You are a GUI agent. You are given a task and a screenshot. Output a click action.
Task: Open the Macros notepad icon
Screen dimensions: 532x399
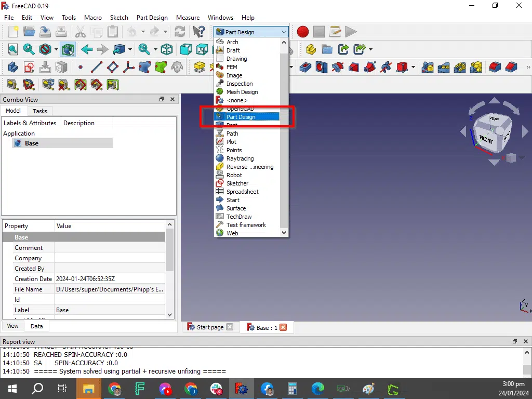(335, 32)
